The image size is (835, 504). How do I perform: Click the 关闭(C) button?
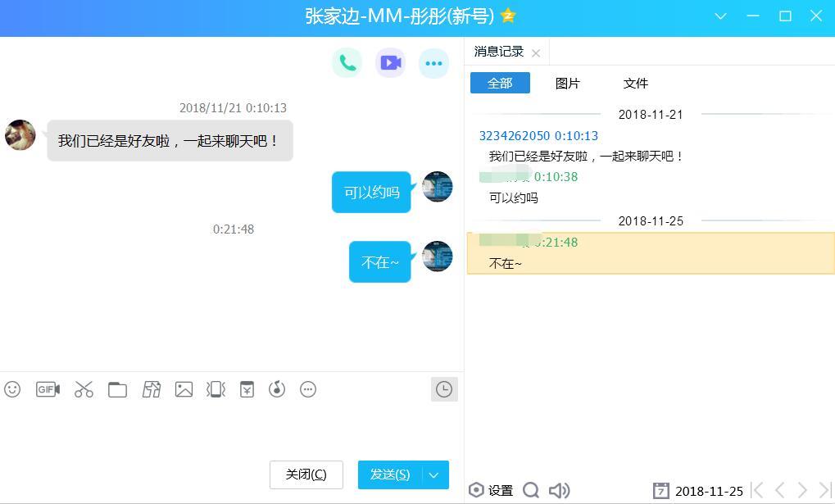(x=306, y=474)
